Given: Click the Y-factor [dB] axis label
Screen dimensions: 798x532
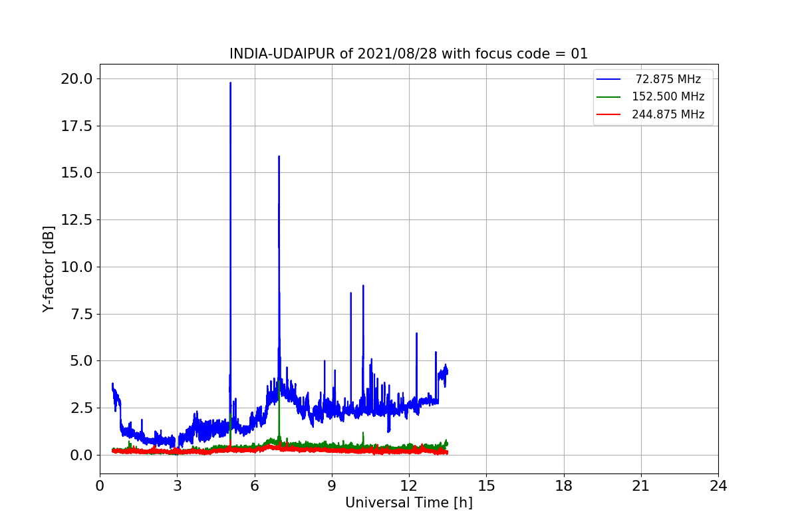Looking at the screenshot, I should pos(48,269).
